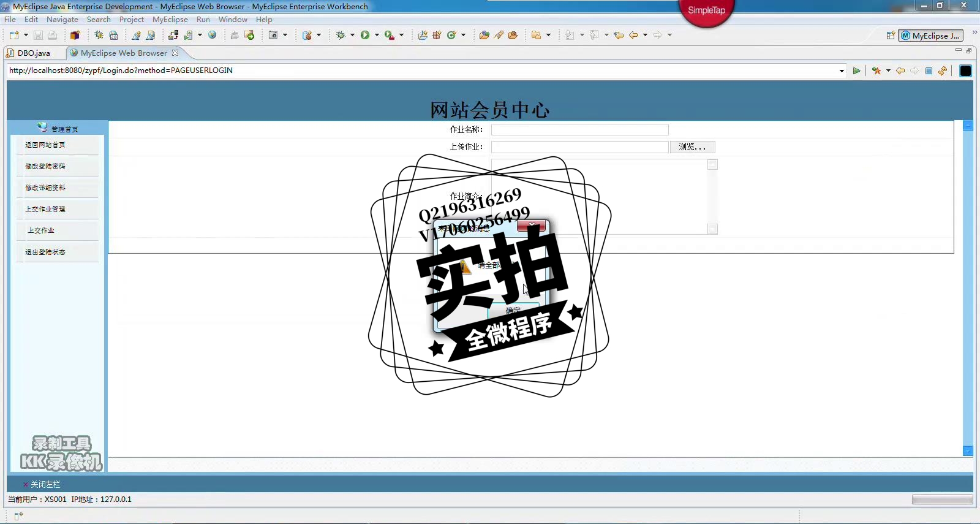Click the 关闭左栏 close sidebar link
This screenshot has width=980, height=524.
[x=45, y=485]
